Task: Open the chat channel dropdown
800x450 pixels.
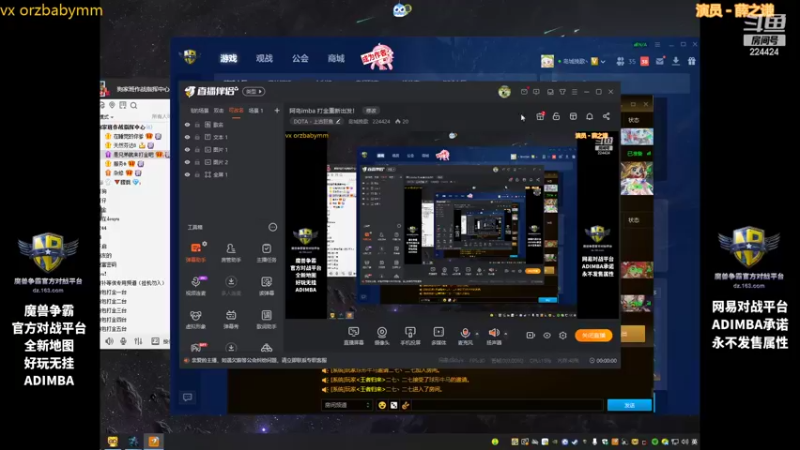Action: pos(346,405)
